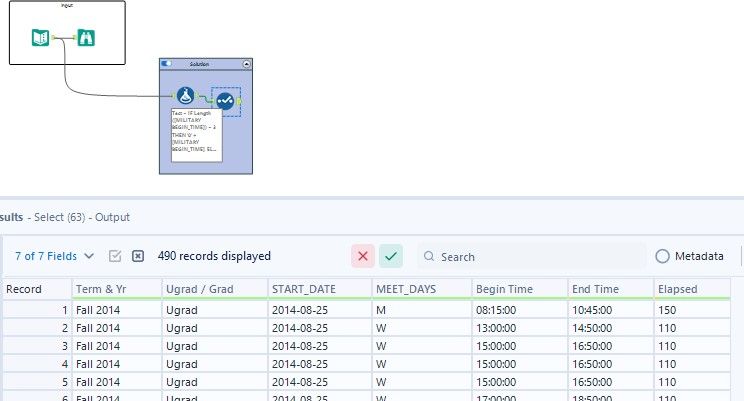Viewport: 744px width, 401px height.
Task: Click the Begin Time cell 08:15:00
Action: (x=520, y=310)
